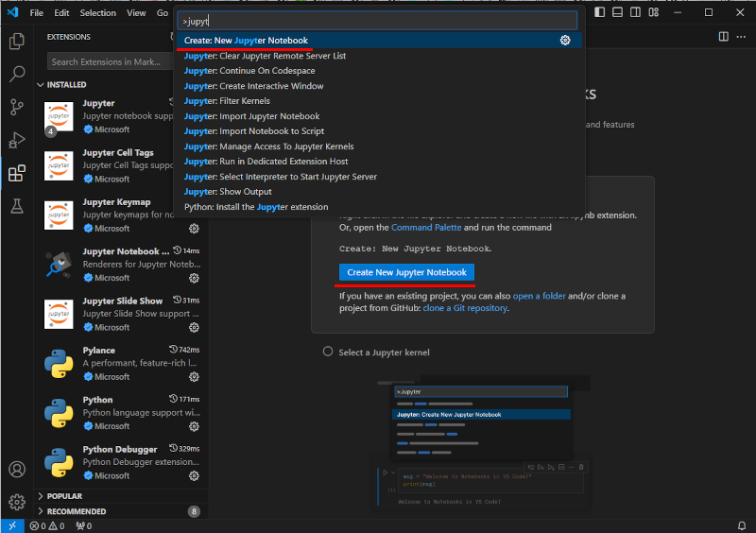Image resolution: width=756 pixels, height=533 pixels.
Task: Open the Explorer view in activity bar
Action: click(x=17, y=41)
